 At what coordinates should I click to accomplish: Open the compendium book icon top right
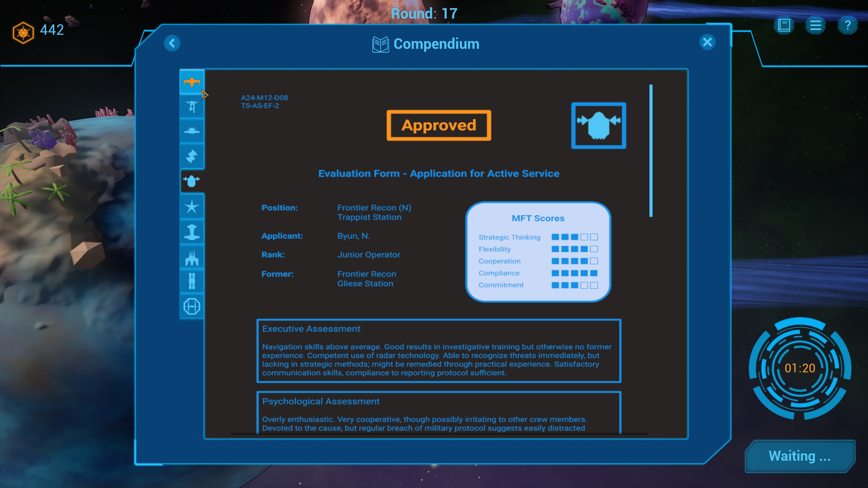pyautogui.click(x=784, y=25)
